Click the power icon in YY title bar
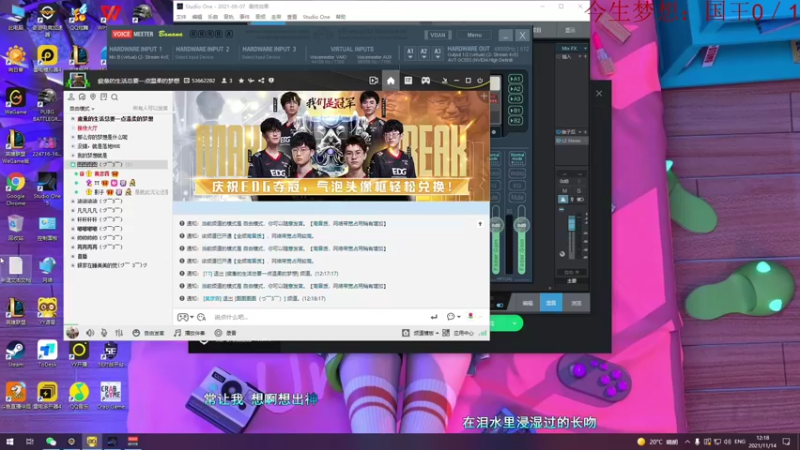 pyautogui.click(x=480, y=81)
